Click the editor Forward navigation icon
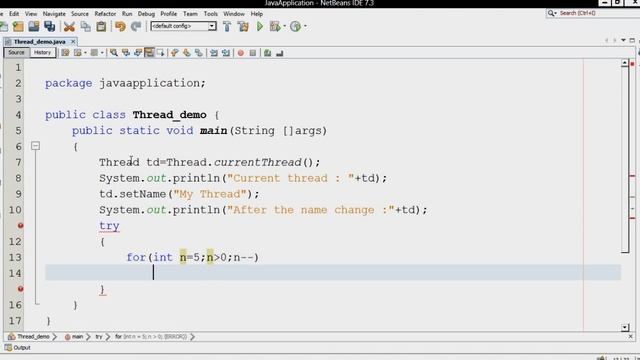The width and height of the screenshot is (640, 360). [x=94, y=53]
